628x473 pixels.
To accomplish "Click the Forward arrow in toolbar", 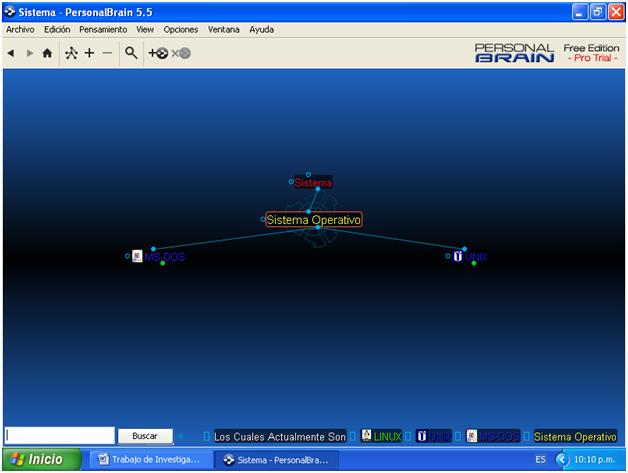I will (29, 53).
